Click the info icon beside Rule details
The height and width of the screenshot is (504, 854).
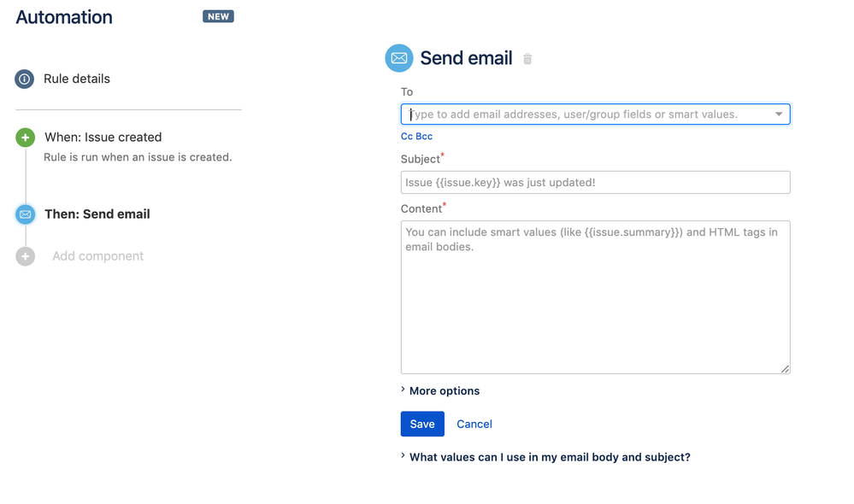24,79
